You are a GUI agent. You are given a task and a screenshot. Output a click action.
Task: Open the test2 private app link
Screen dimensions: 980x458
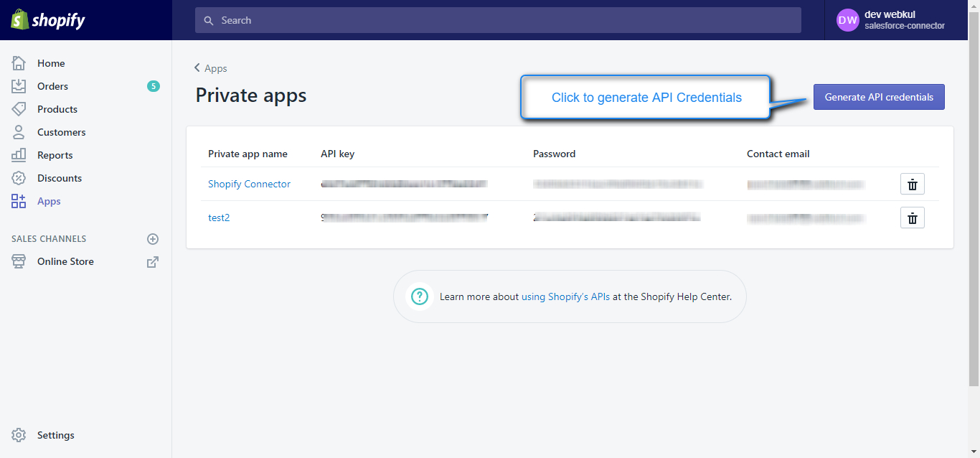[219, 218]
